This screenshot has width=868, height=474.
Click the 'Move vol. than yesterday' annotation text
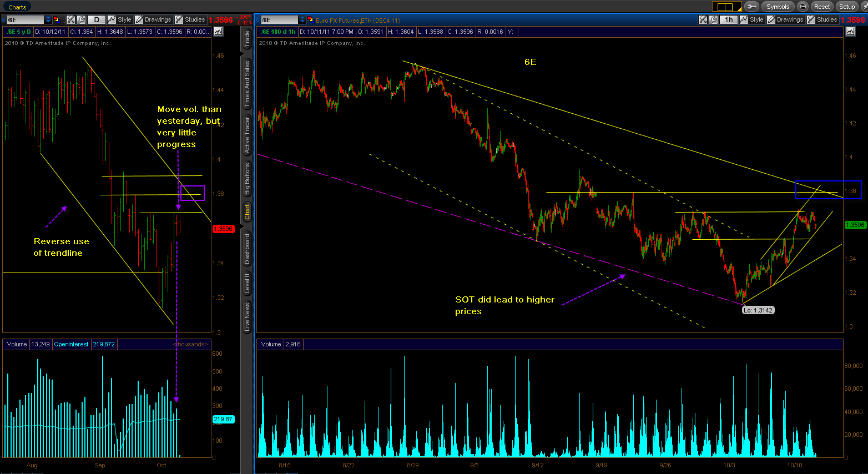pos(189,127)
